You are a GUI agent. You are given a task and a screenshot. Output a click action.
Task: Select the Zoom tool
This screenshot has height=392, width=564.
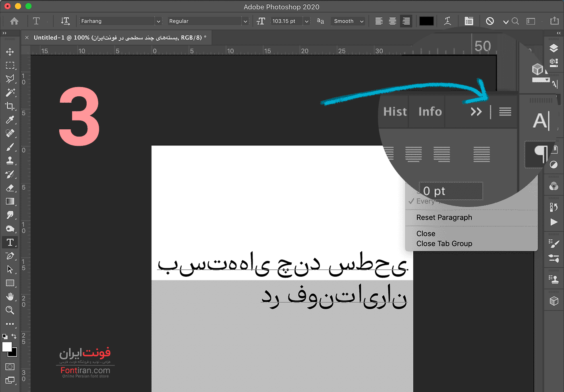(10, 310)
